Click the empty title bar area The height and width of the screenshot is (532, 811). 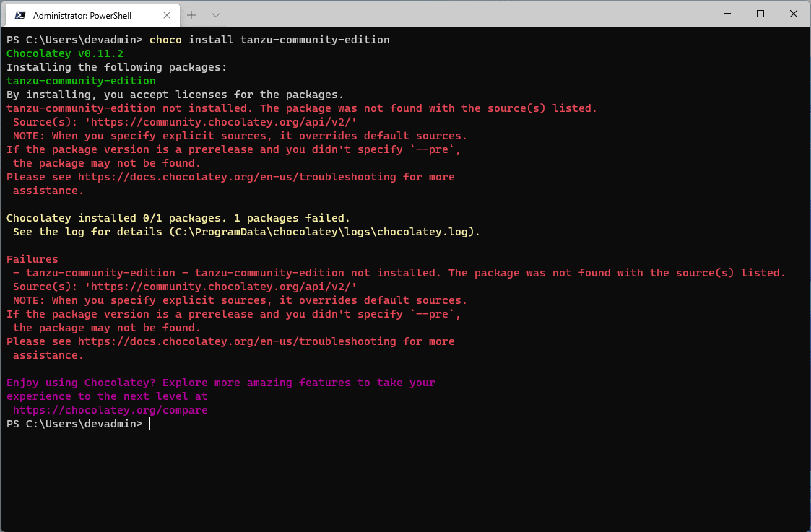469,14
